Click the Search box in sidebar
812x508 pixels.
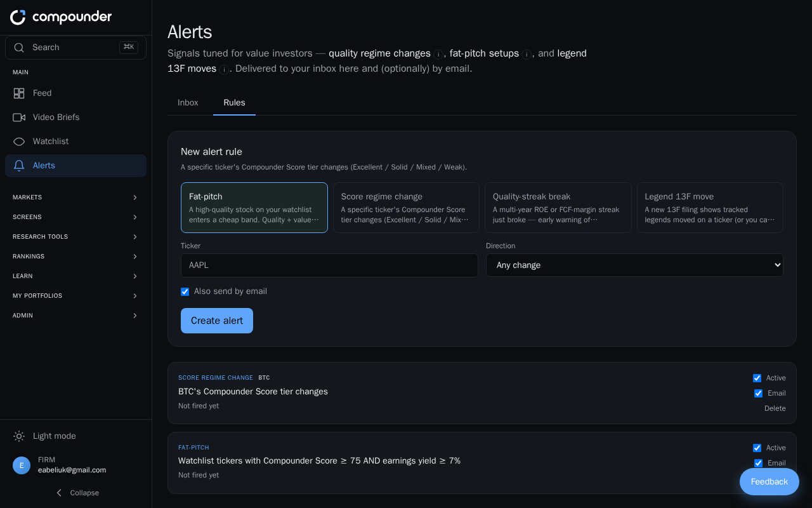point(75,48)
